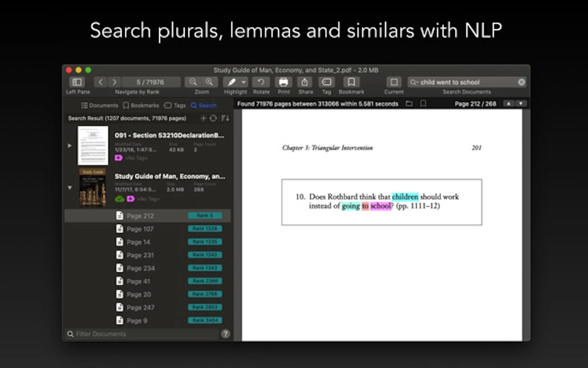Click the Rank 5 badge
588x368 pixels.
205,216
